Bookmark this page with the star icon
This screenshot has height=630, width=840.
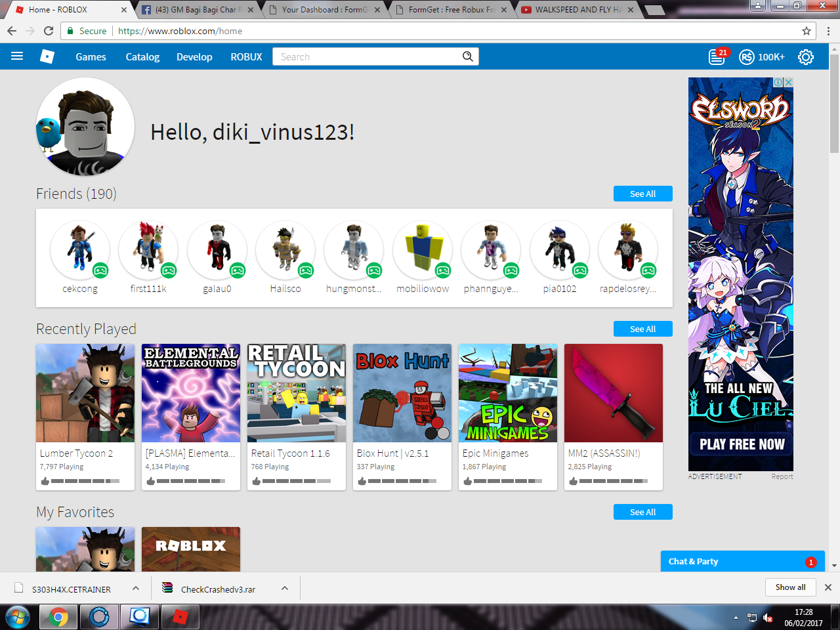(807, 31)
